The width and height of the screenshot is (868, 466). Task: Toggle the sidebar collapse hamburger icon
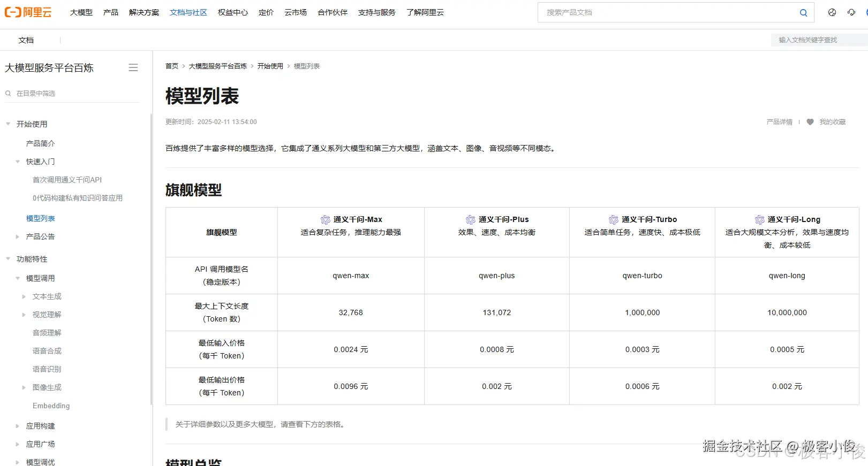(x=133, y=67)
